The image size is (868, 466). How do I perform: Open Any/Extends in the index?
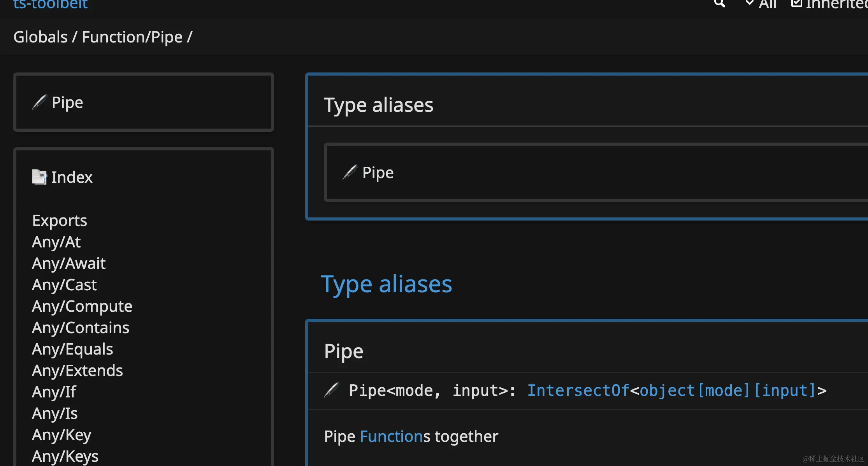tap(77, 371)
